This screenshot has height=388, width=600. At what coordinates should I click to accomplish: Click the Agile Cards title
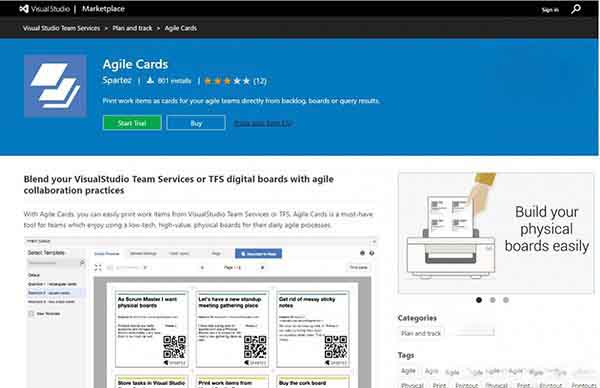[x=135, y=64]
